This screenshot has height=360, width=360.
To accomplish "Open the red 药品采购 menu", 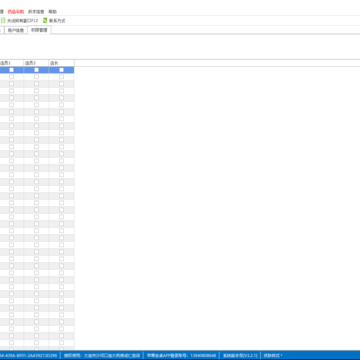I will 16,11.
